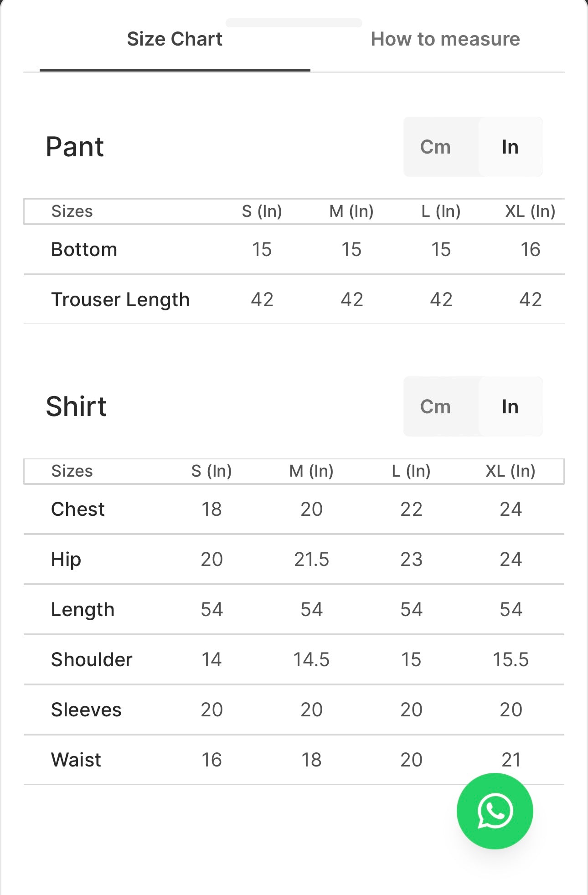Select the Trouser Length row label
Image resolution: width=588 pixels, height=895 pixels.
120,299
